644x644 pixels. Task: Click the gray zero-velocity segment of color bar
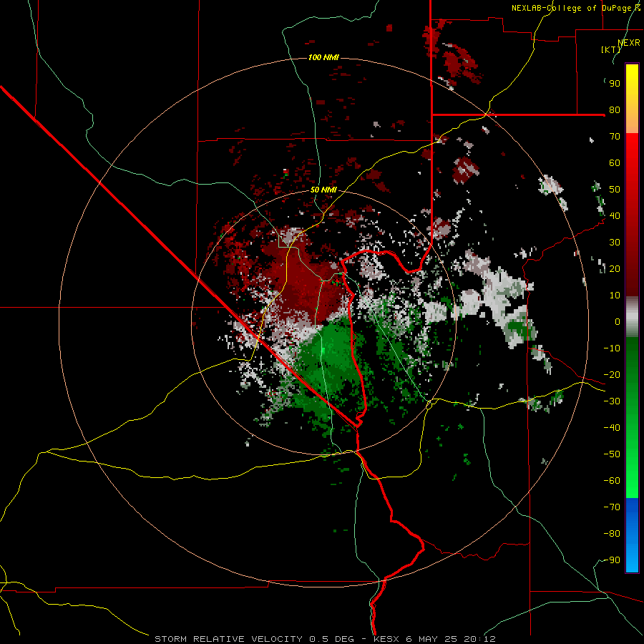pyautogui.click(x=632, y=317)
